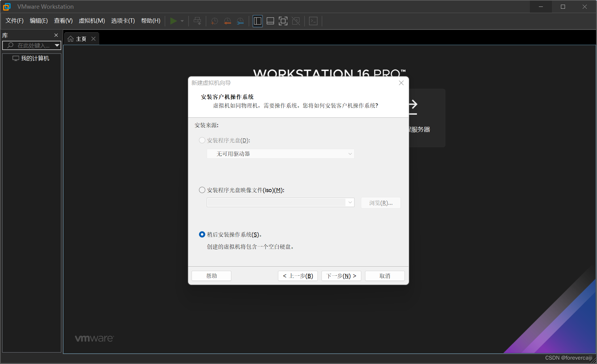
Task: Click the send Ctrl+Alt+Del toolbar icon
Action: (197, 21)
